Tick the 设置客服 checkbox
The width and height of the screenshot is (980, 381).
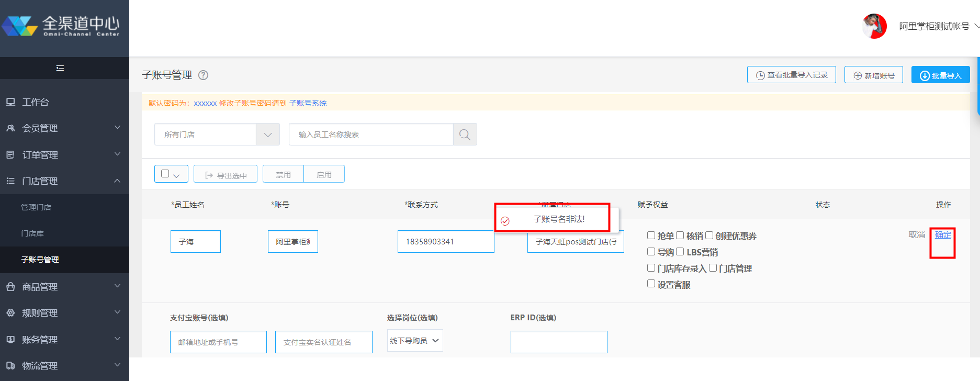(x=651, y=284)
